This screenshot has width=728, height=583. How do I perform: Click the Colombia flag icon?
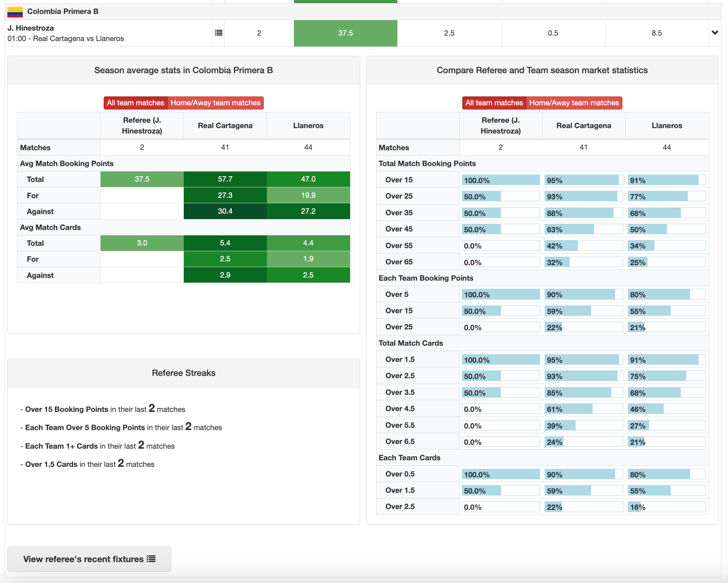15,12
